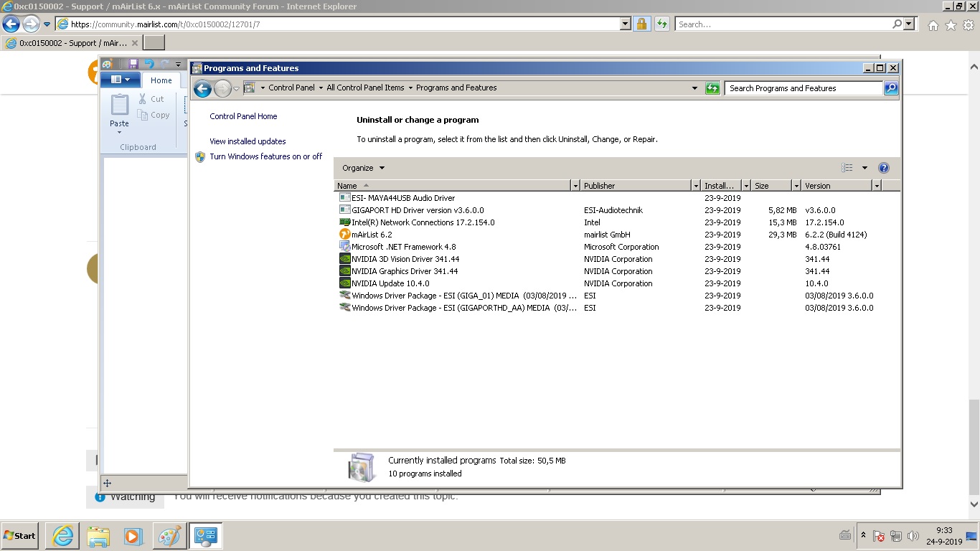Click the mAirList 6.2 program icon
The image size is (980, 551).
[345, 235]
